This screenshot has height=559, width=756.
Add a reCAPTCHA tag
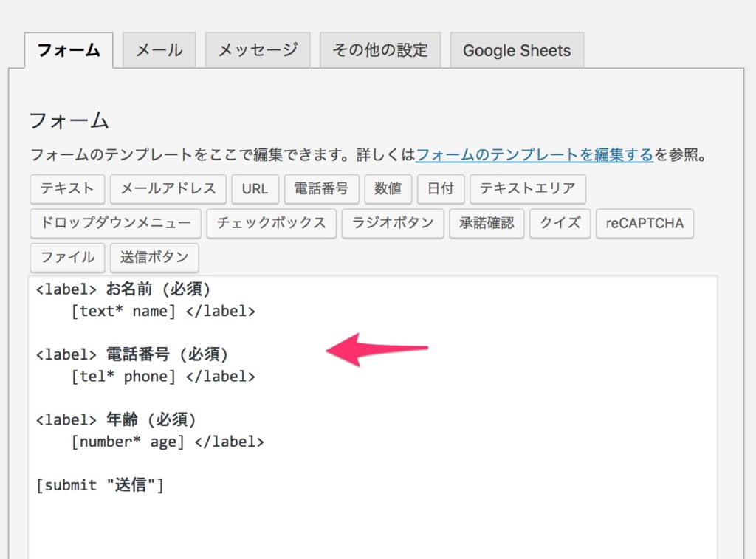645,223
